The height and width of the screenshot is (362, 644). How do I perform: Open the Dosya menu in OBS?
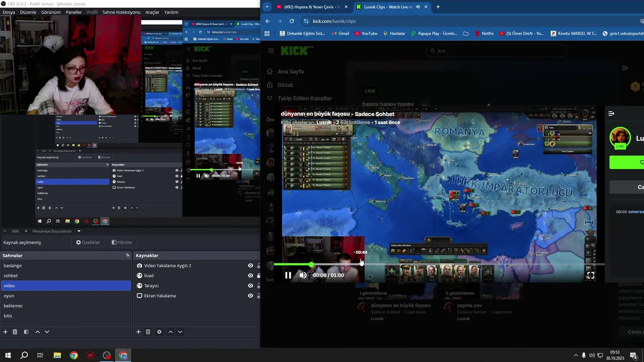(9, 12)
